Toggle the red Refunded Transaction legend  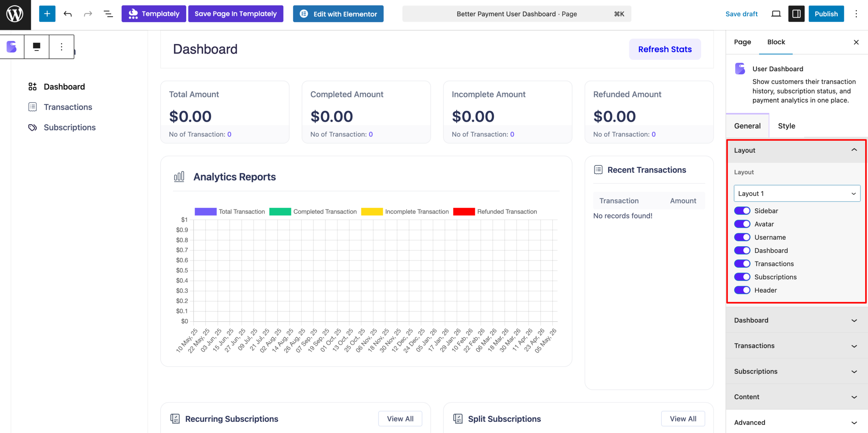495,212
